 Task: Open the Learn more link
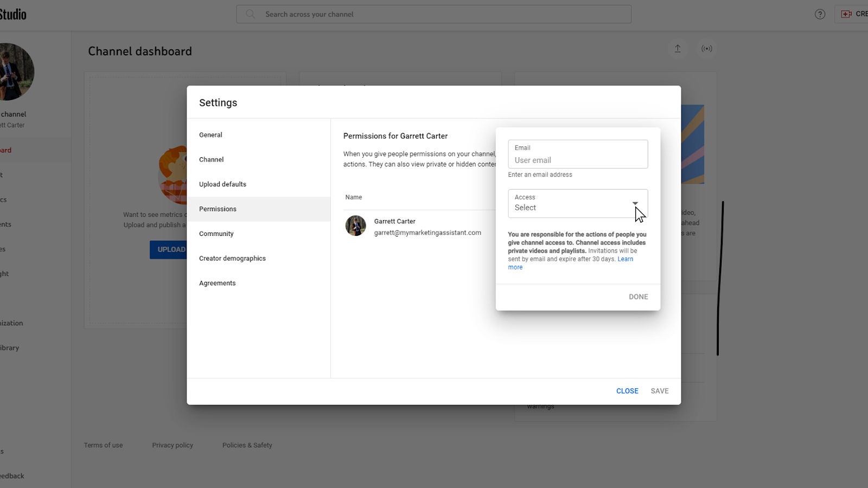(625, 259)
